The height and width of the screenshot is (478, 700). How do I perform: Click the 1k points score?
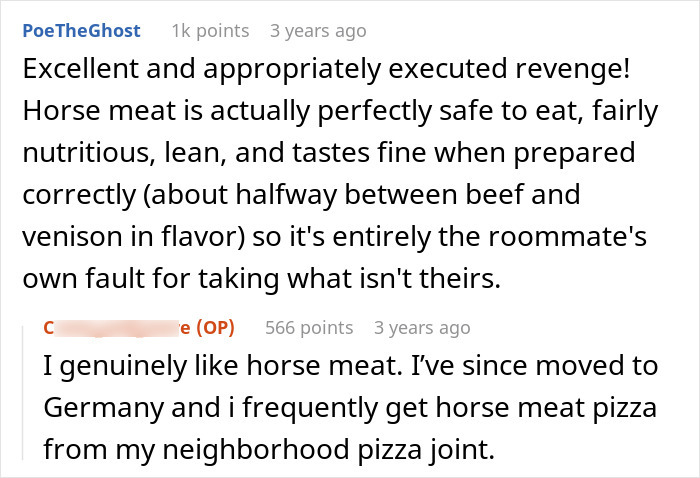point(210,31)
